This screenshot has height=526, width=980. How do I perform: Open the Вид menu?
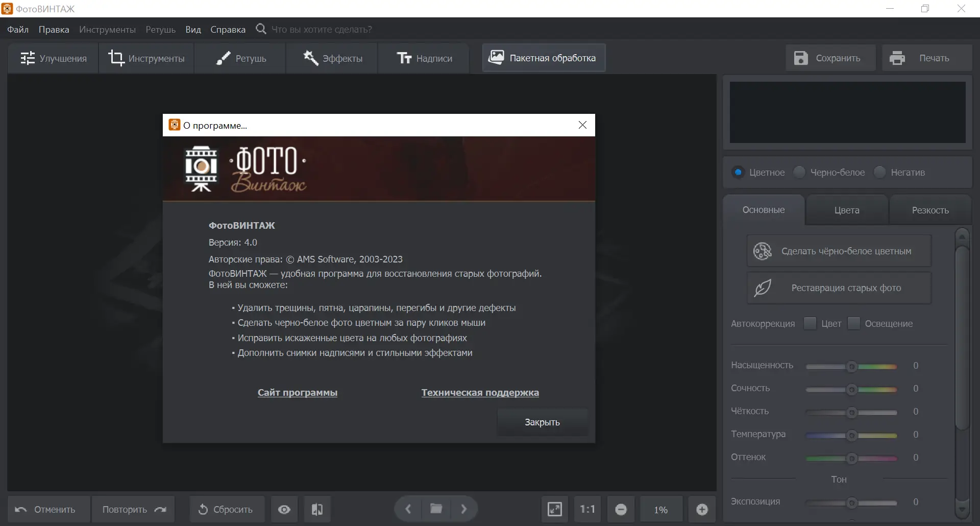coord(193,29)
